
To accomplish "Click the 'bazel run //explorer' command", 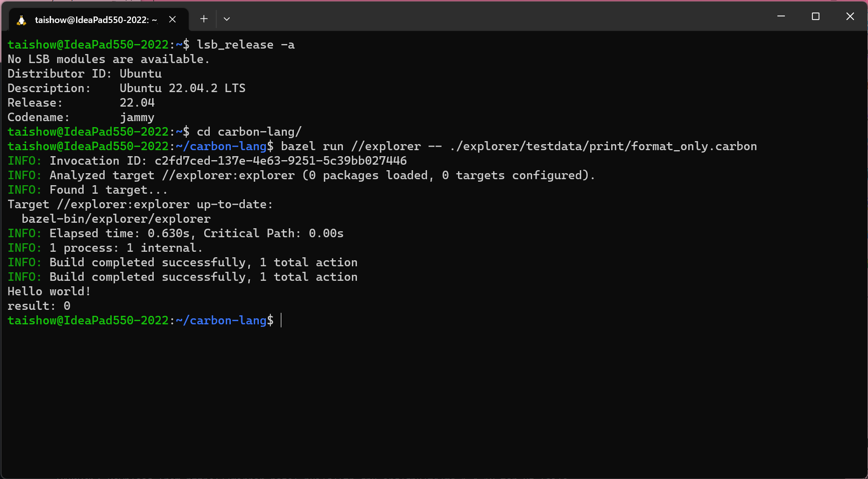I will coord(351,146).
